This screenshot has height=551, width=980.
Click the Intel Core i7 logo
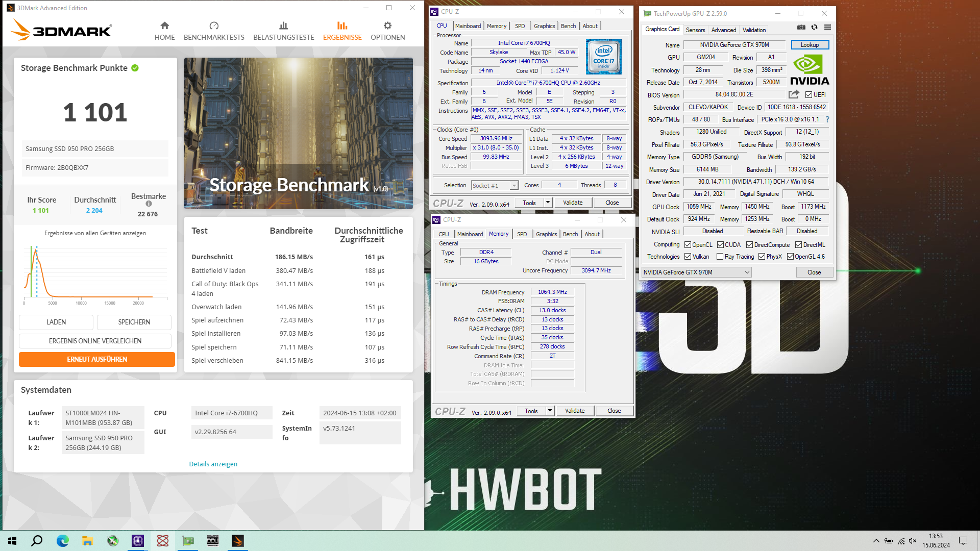tap(604, 57)
